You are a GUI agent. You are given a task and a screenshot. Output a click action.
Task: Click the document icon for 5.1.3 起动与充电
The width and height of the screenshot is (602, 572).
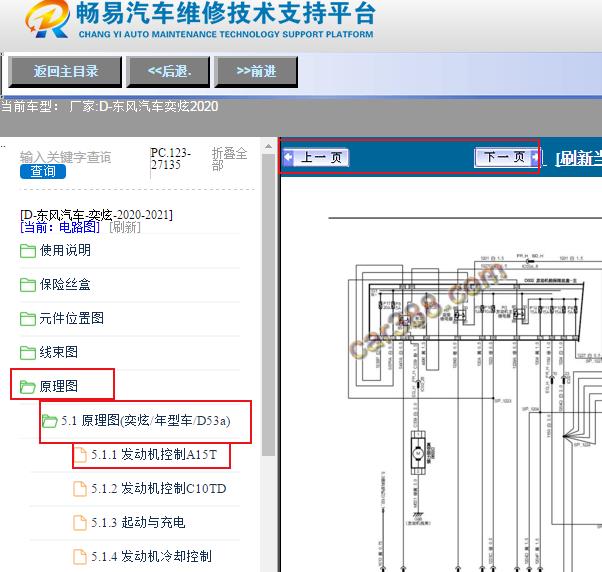[80, 522]
